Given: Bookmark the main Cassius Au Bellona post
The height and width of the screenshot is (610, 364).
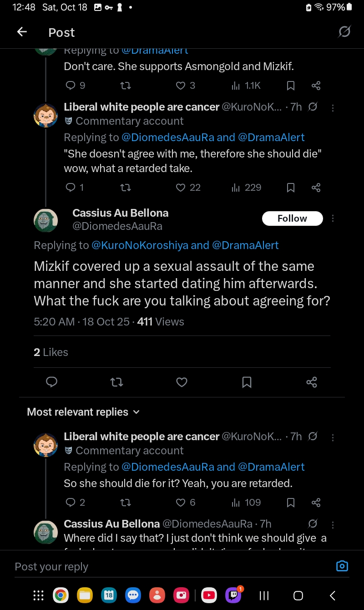Looking at the screenshot, I should (247, 382).
